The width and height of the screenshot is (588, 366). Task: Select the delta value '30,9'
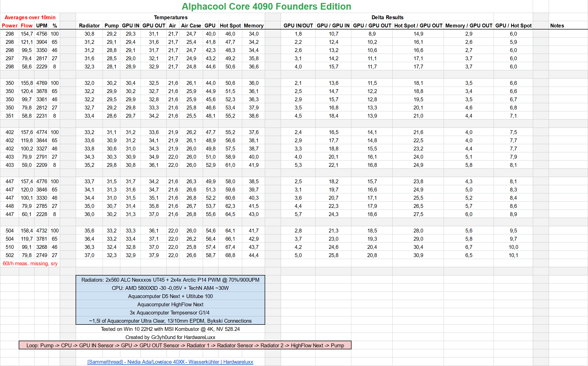coord(418,255)
